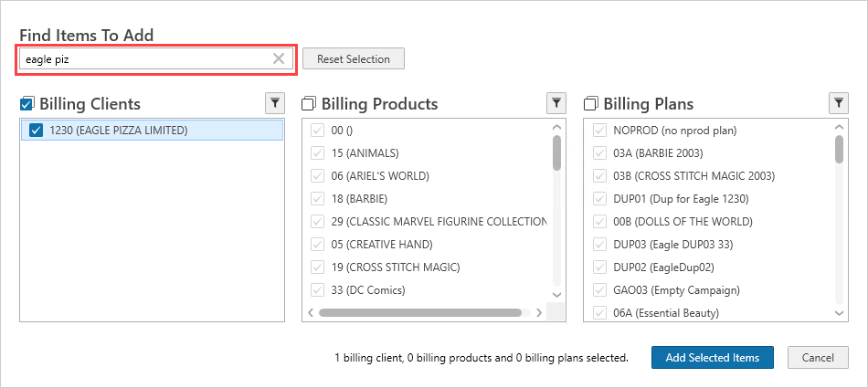Select DUP03 (Eagle DUP03 33) row
This screenshot has height=388, width=868.
(x=709, y=244)
